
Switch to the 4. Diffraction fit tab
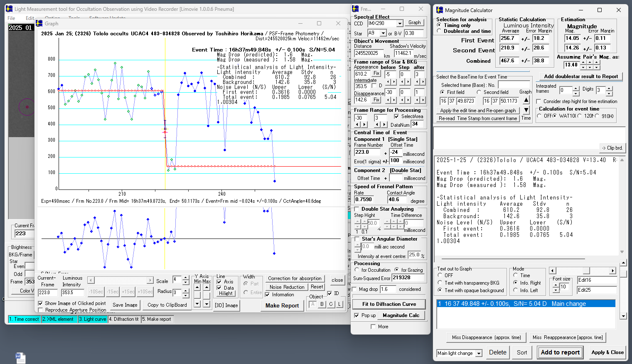coord(124,319)
